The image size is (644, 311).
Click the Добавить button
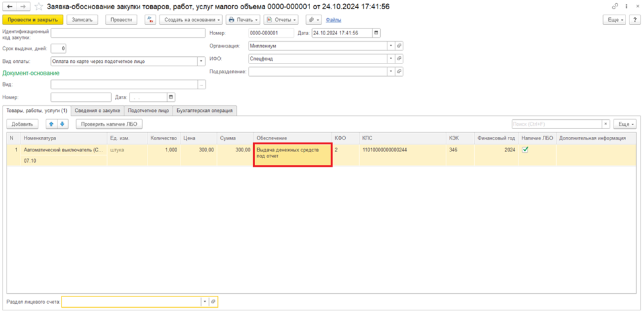click(x=22, y=124)
